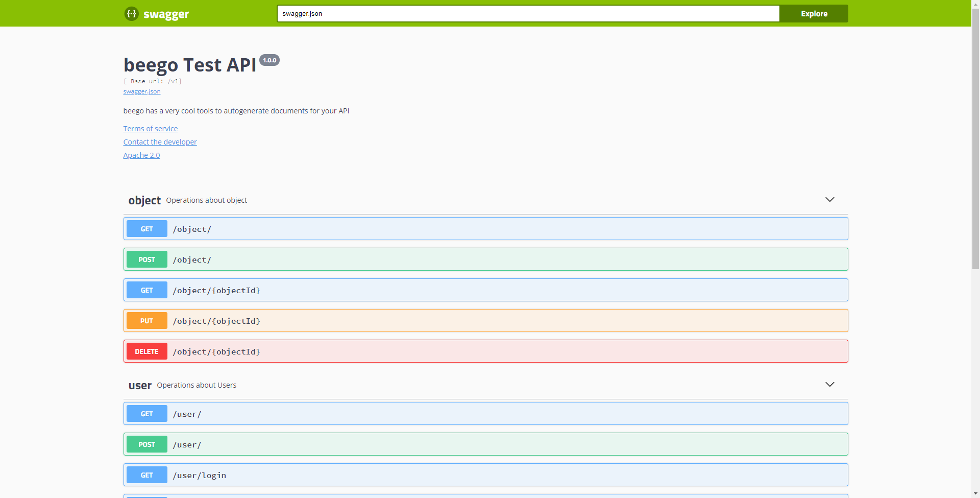Collapse the user section with its chevron
Viewport: 980px width, 498px height.
[x=830, y=385]
